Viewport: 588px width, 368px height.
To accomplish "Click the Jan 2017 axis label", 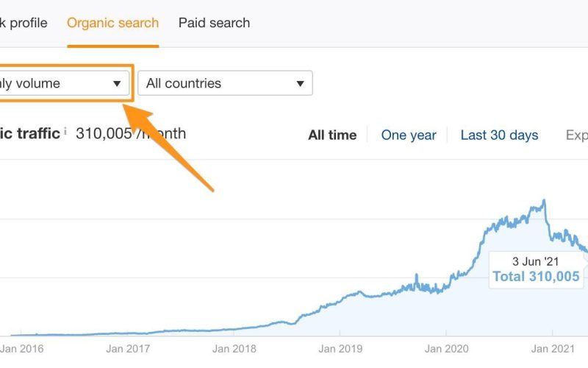I will pos(128,349).
